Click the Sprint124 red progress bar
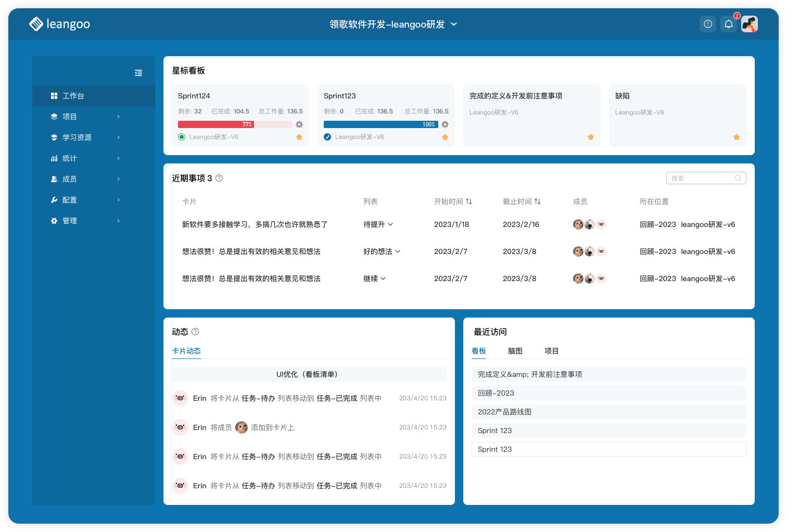The image size is (787, 532). click(215, 124)
